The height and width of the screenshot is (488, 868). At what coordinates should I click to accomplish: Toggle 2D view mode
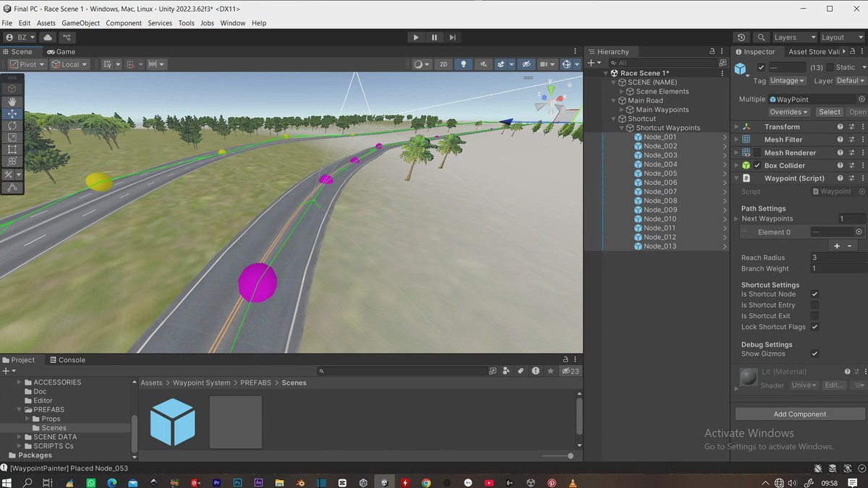coord(443,64)
